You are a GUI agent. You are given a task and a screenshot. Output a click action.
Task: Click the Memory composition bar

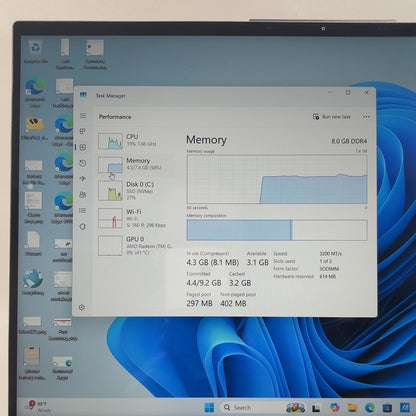coord(277,230)
